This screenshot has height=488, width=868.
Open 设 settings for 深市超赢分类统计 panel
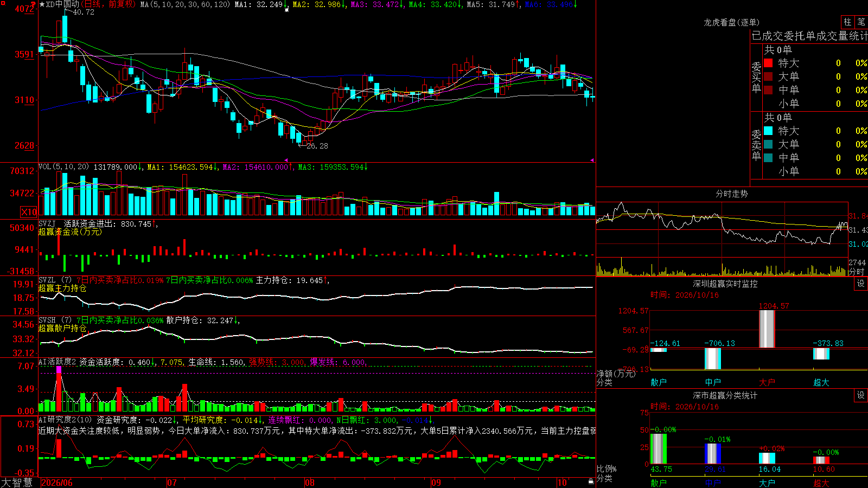861,395
